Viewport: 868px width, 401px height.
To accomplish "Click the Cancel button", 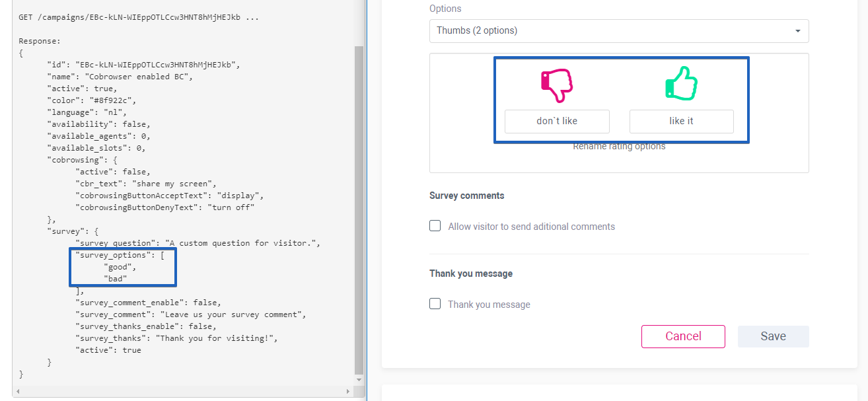I will [x=683, y=336].
